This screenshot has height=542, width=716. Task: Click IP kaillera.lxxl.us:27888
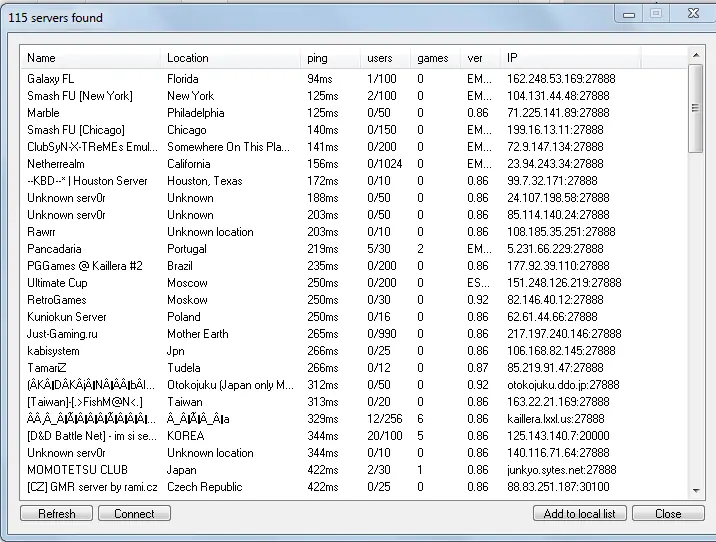(556, 419)
